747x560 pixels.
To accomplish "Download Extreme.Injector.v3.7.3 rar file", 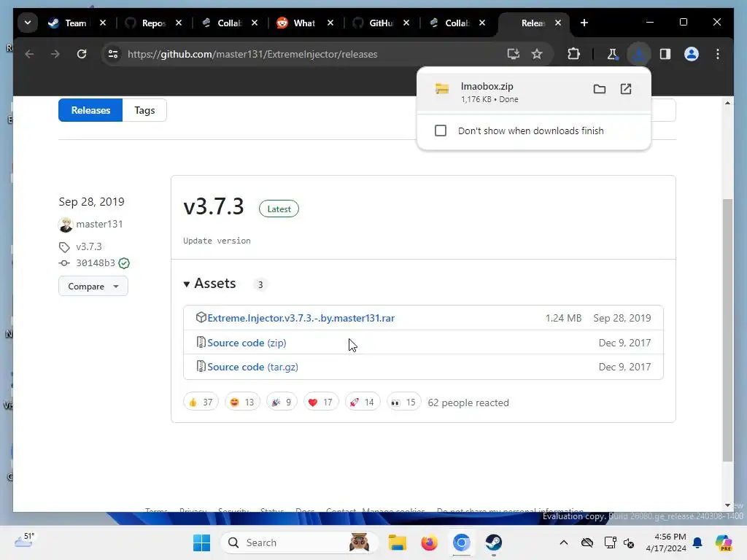I will [x=301, y=318].
